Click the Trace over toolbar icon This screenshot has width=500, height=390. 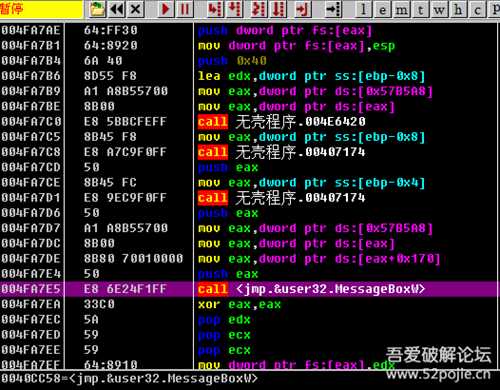pos(278,9)
